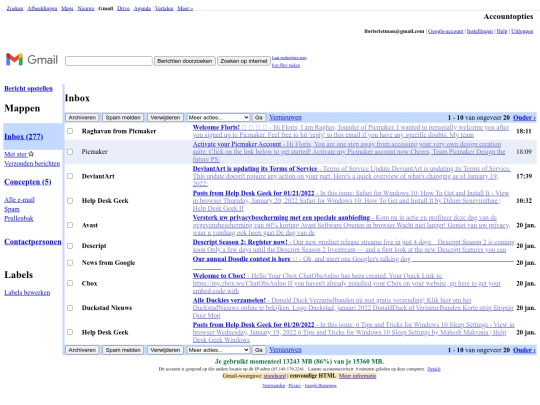Viewport: 540px width, 405px height.
Task: Select checkbox for Help Desk Geek 01/21/2022 post
Action: [x=70, y=200]
